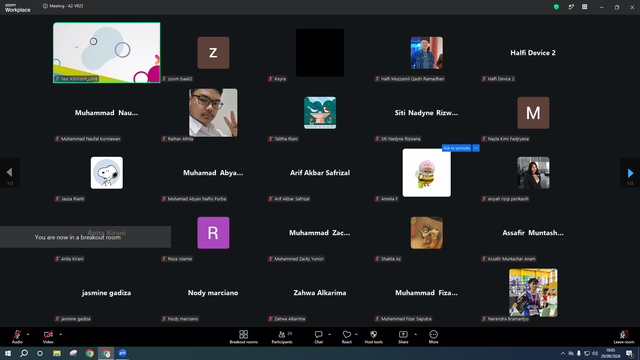The width and height of the screenshot is (640, 360).
Task: Click the Assafir Muntash... name tile
Action: click(x=533, y=233)
